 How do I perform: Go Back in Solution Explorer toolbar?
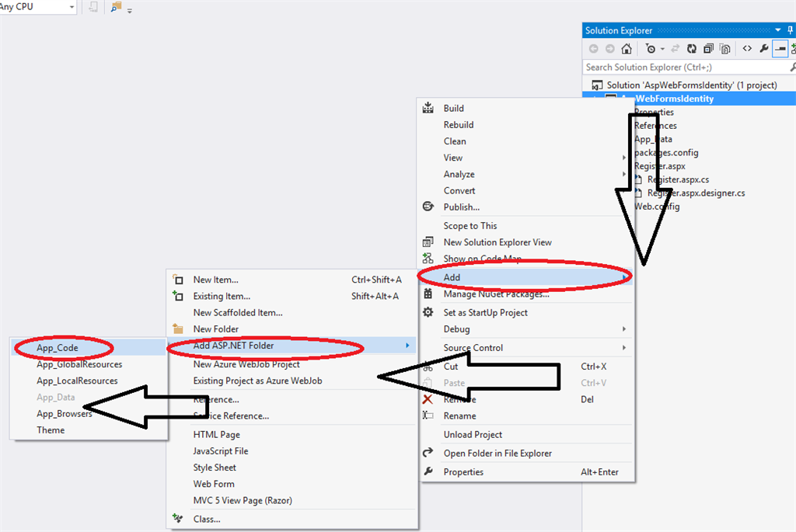[x=593, y=49]
